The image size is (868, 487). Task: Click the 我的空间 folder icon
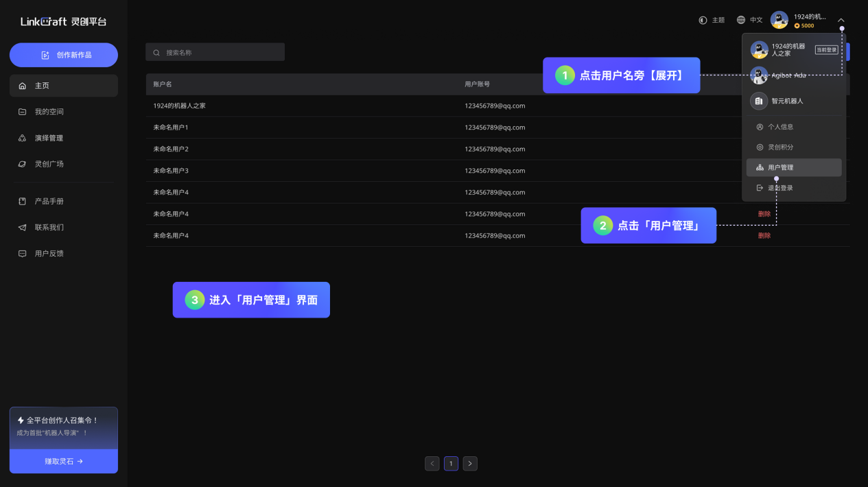pyautogui.click(x=22, y=112)
